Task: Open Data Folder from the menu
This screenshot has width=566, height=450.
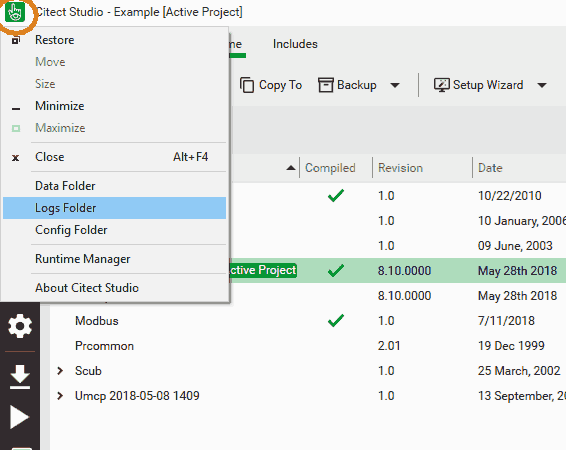Action: (114, 186)
